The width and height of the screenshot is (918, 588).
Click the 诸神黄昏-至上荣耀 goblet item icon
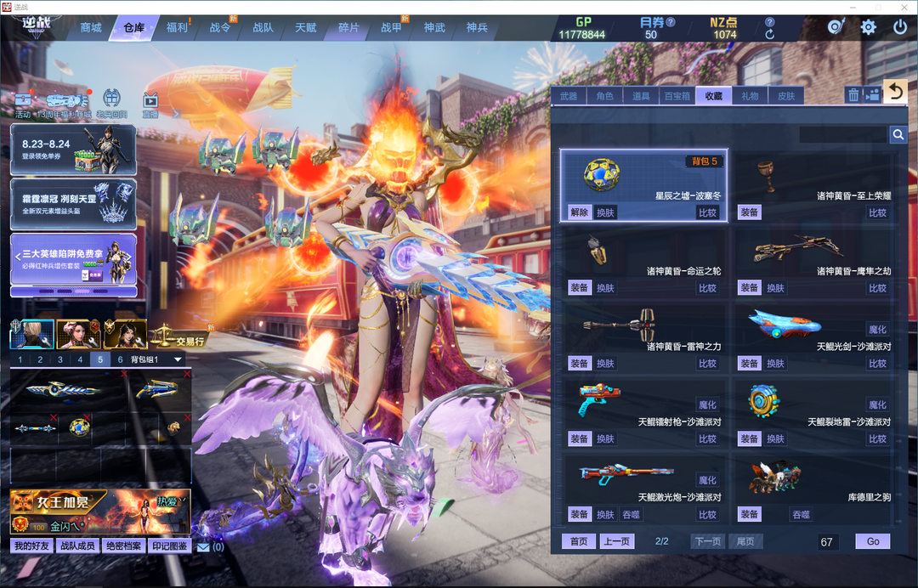click(768, 176)
